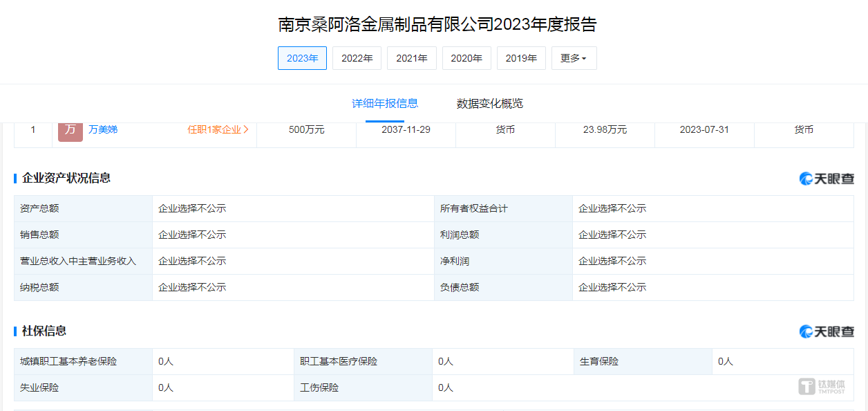Click the 企业资产状况信息 section heading
Image resolution: width=868 pixels, height=411 pixels.
click(66, 178)
